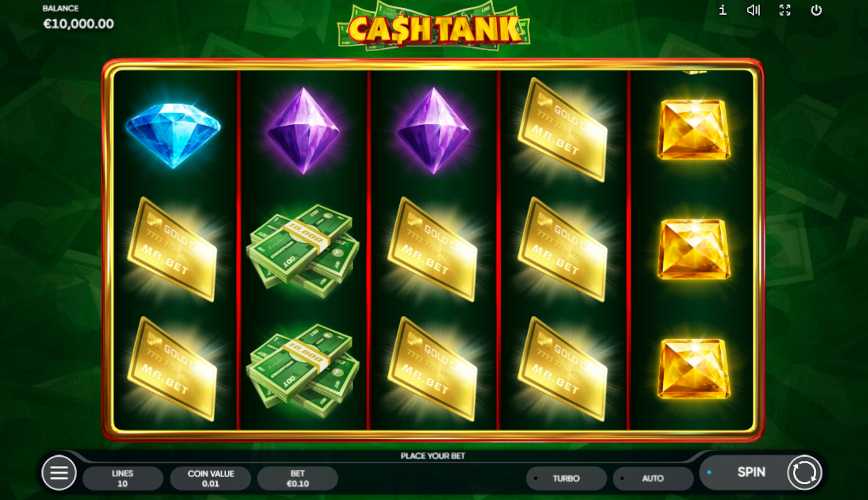
Task: Switch to fullscreen mode icon
Action: coord(785,10)
